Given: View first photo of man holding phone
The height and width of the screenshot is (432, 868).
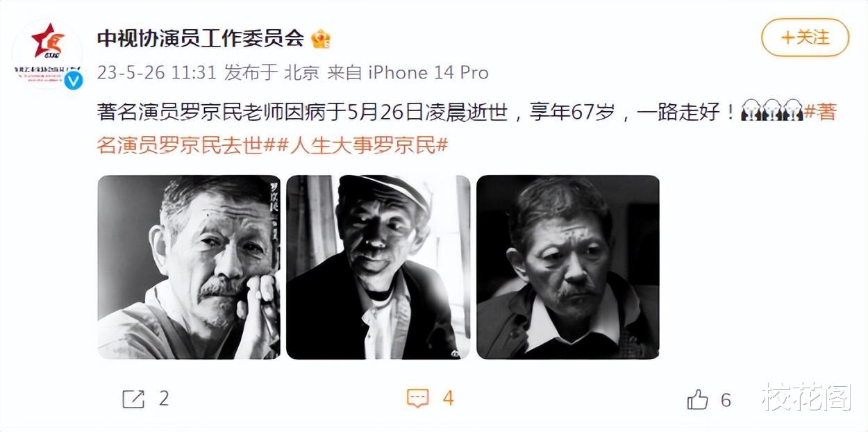Looking at the screenshot, I should [x=189, y=267].
